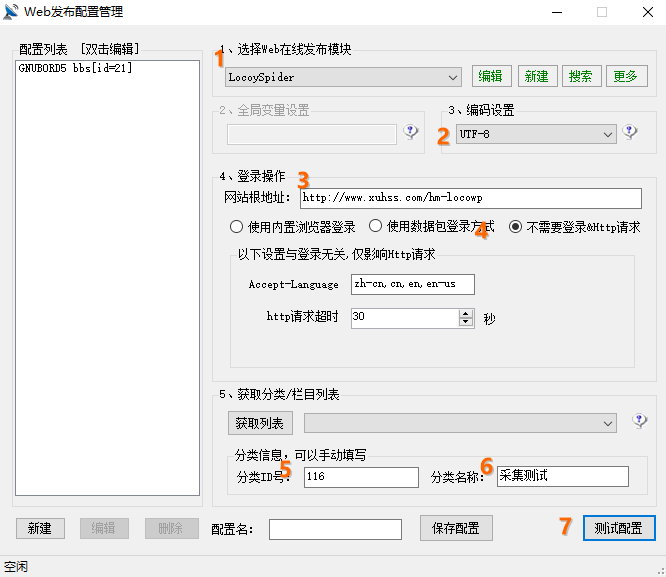Increase http timeout with up arrow
The height and width of the screenshot is (577, 666).
coord(465,313)
